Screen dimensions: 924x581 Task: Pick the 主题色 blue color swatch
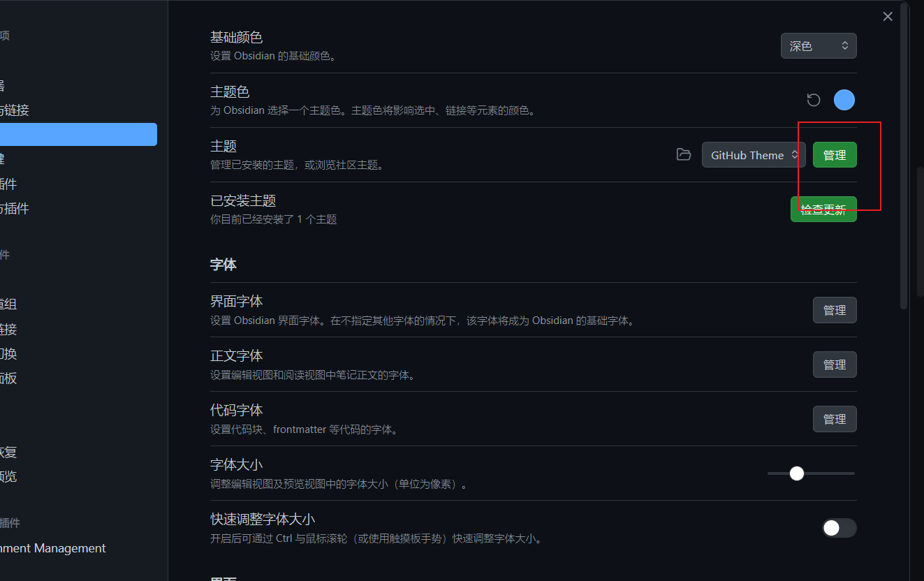(x=844, y=100)
